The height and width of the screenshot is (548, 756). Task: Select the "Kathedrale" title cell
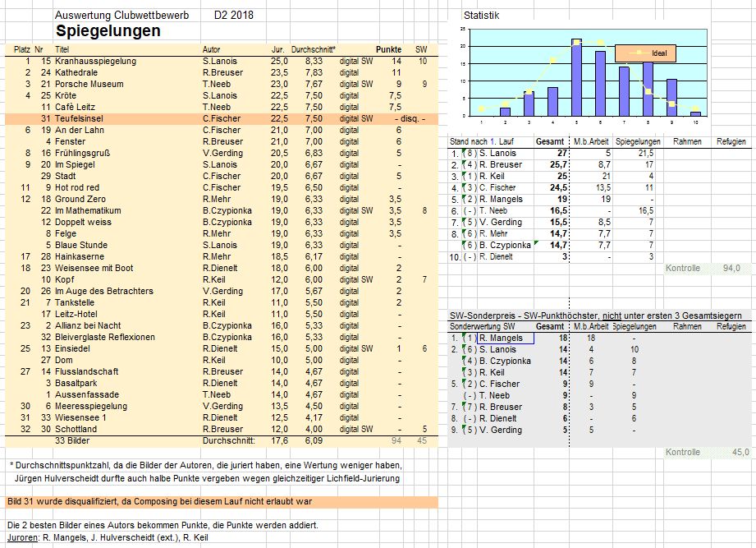pyautogui.click(x=76, y=73)
